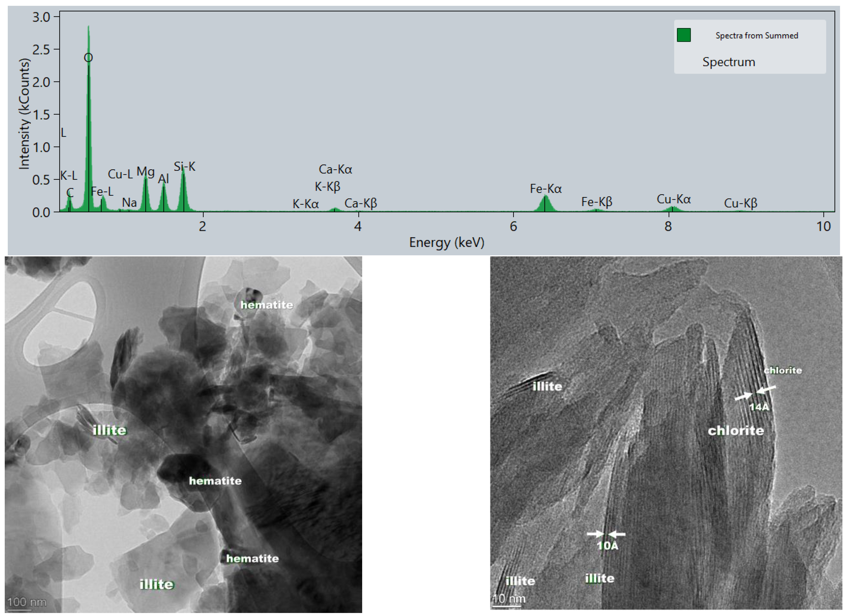The width and height of the screenshot is (848, 616).
Task: Click the 10Å spacing annotation
Action: pyautogui.click(x=608, y=546)
